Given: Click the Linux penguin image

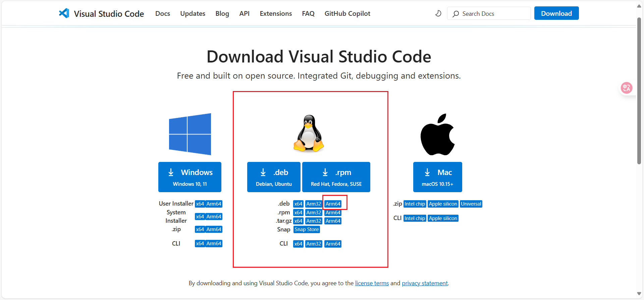Looking at the screenshot, I should (x=309, y=134).
